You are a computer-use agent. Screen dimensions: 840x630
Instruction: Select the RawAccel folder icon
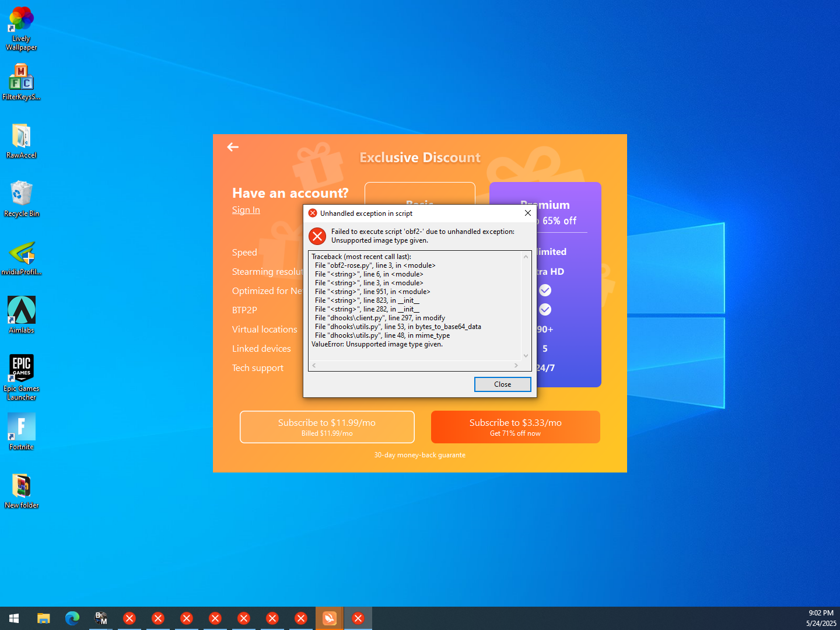click(x=22, y=141)
